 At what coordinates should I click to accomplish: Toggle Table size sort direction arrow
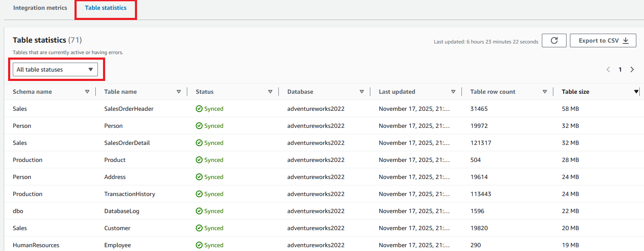pos(636,92)
